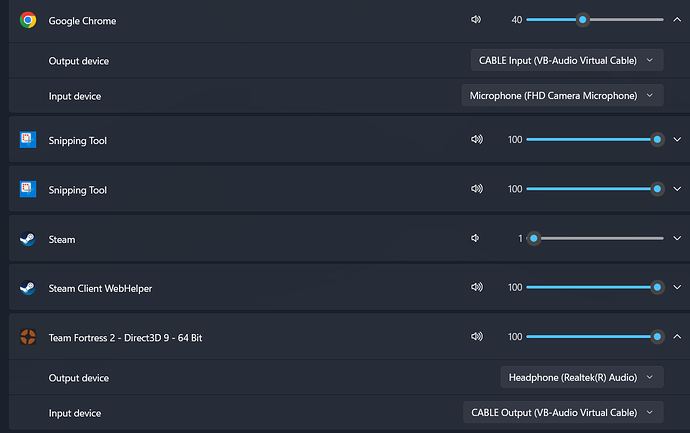
Task: Mute the Steam Client WebHelper speaker icon
Action: coord(477,287)
